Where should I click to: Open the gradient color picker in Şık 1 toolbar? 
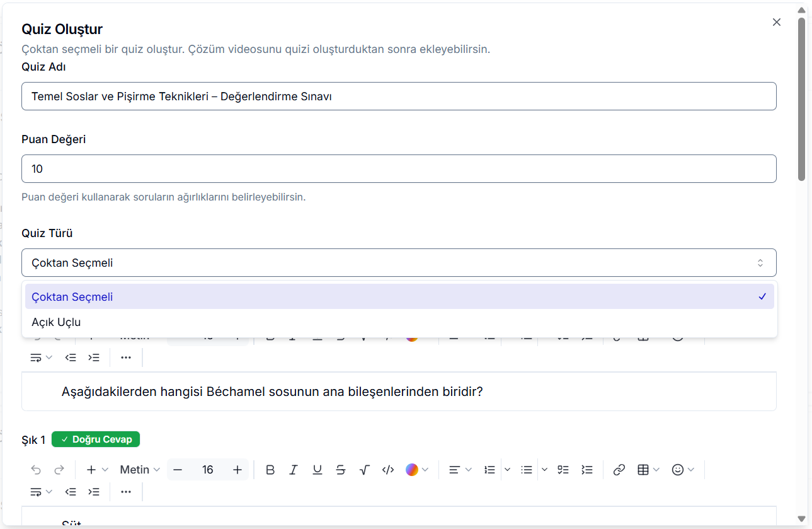417,470
